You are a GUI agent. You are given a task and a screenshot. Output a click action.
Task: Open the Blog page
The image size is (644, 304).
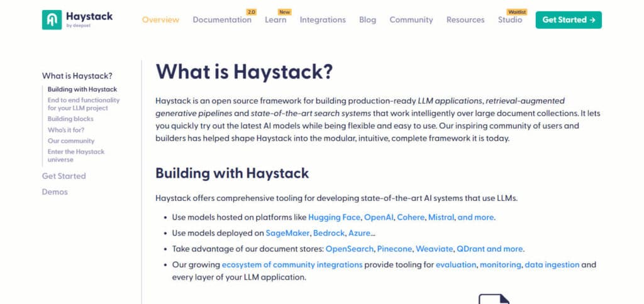(x=367, y=19)
